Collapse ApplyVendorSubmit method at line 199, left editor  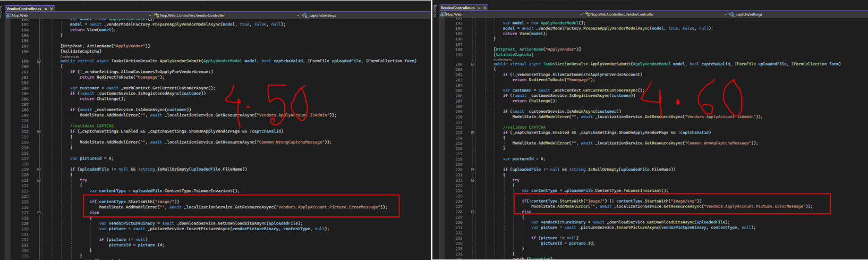coord(39,61)
